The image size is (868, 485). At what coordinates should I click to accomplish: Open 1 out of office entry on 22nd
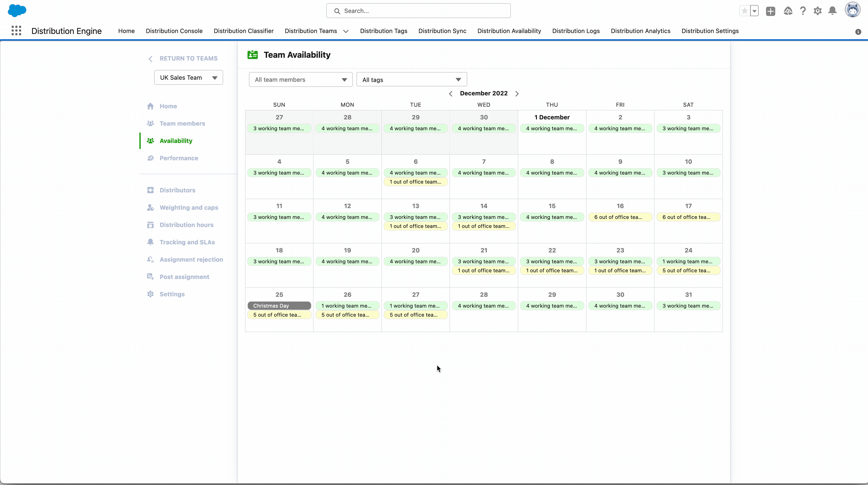point(552,270)
